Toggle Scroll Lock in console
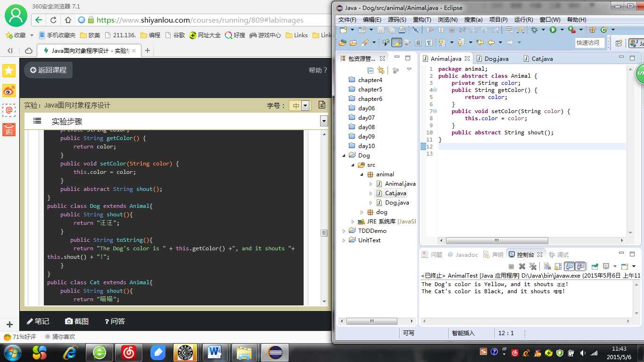 coord(558,266)
